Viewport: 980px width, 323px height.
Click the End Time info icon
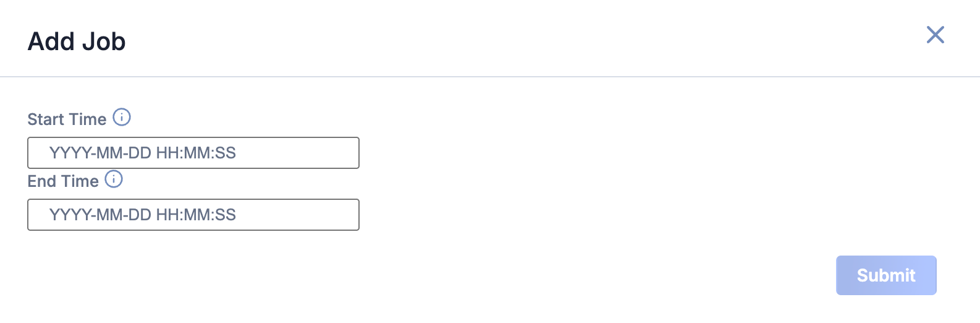point(114,179)
